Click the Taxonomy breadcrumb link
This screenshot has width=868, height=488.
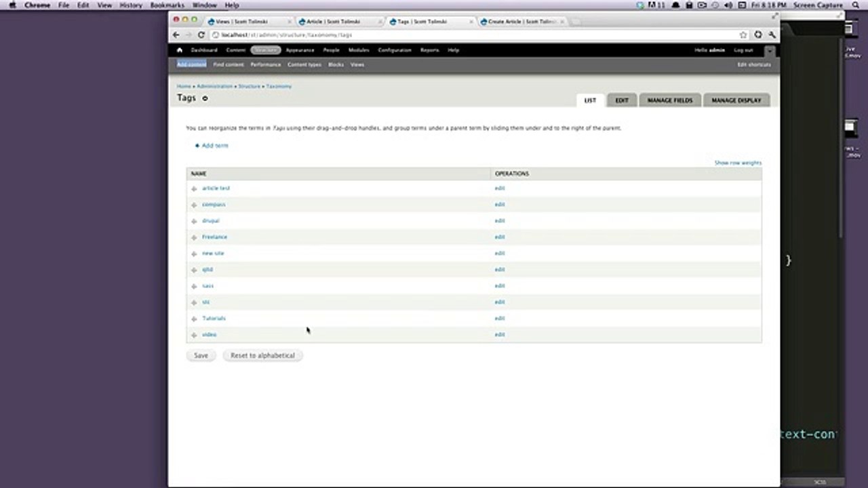pos(279,87)
